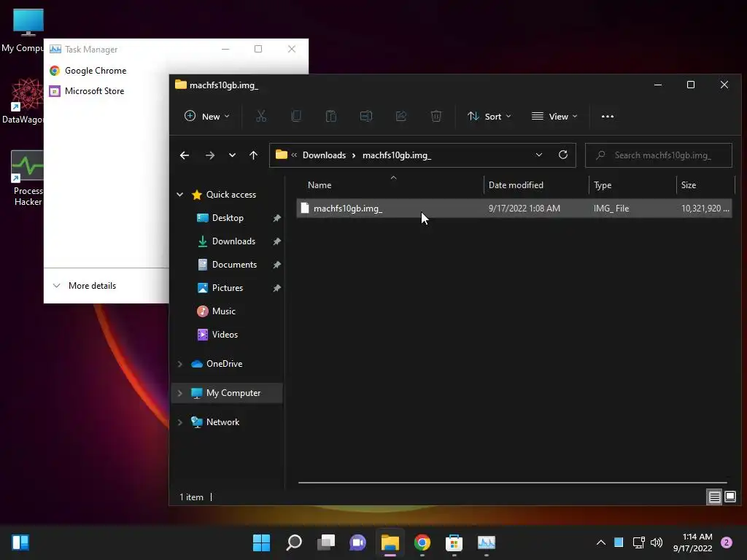Go up one folder level
This screenshot has width=747, height=560.
[253, 155]
